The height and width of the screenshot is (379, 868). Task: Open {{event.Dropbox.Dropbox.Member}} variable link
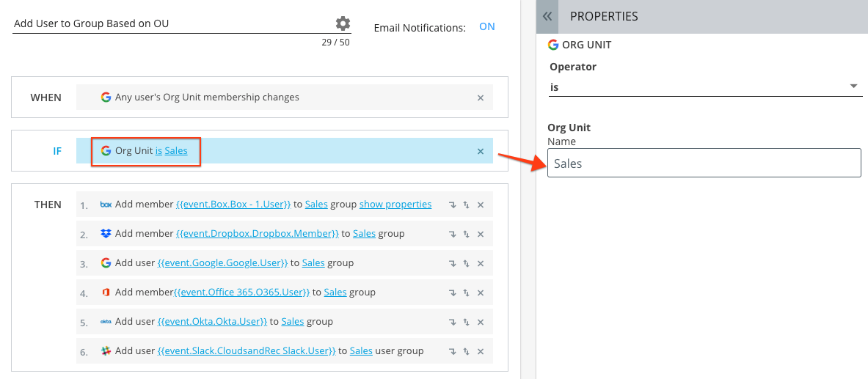258,234
